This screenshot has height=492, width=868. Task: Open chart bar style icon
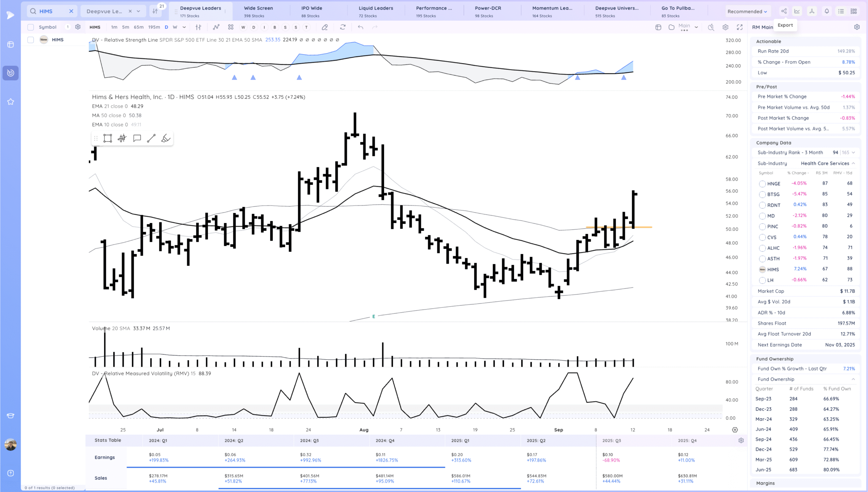coord(198,27)
